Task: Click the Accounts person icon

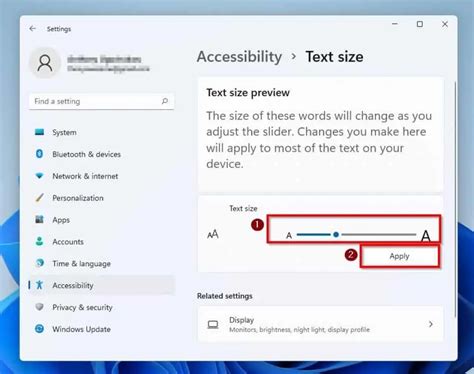Action: (39, 241)
